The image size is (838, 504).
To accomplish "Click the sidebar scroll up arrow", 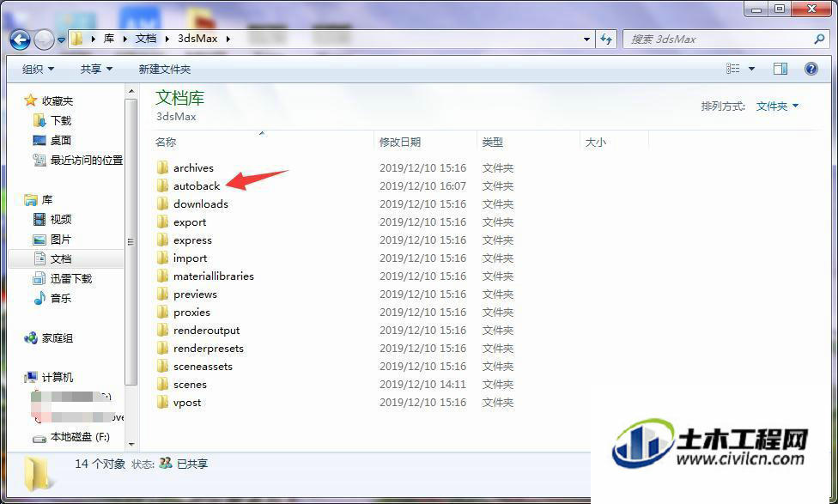I will coord(131,92).
